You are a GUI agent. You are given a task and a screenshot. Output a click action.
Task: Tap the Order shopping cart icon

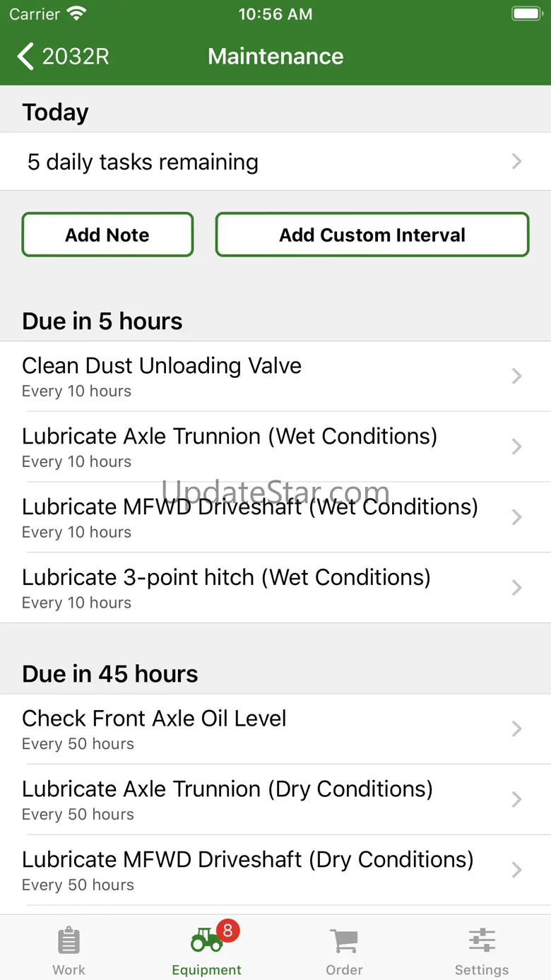click(344, 940)
